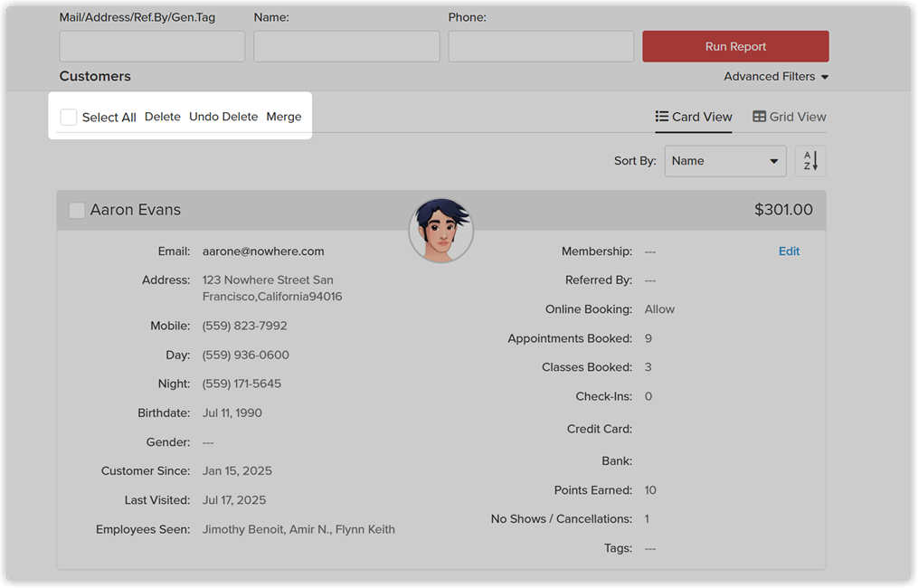Click the Customers section heading
The width and height of the screenshot is (918, 588).
coord(95,76)
